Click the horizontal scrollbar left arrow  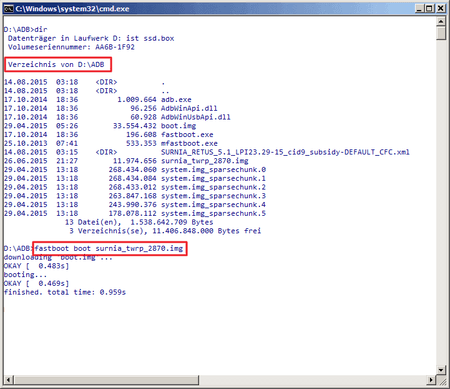coord(9,380)
